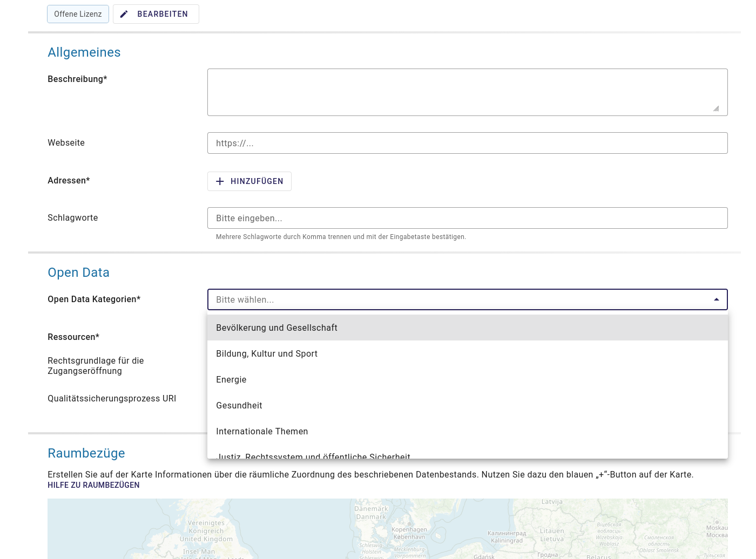
Task: Click the Qualitätssicherungsprozess URI label
Action: pyautogui.click(x=112, y=398)
